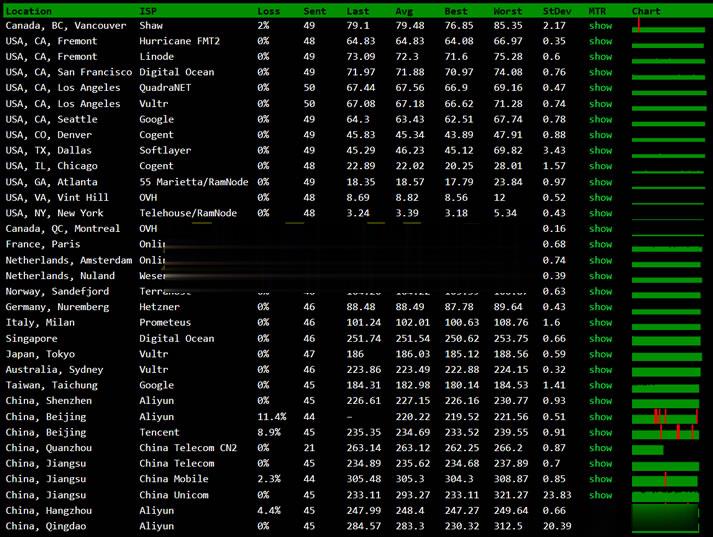The height and width of the screenshot is (537, 713).
Task: Click 'show' in the Montreal OVH row
Action: [600, 229]
